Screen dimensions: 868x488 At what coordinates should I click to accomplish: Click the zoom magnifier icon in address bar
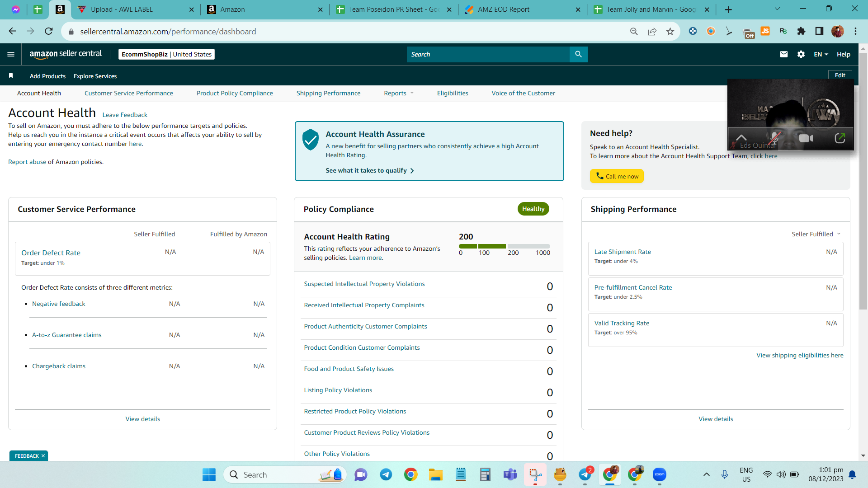pos(634,31)
